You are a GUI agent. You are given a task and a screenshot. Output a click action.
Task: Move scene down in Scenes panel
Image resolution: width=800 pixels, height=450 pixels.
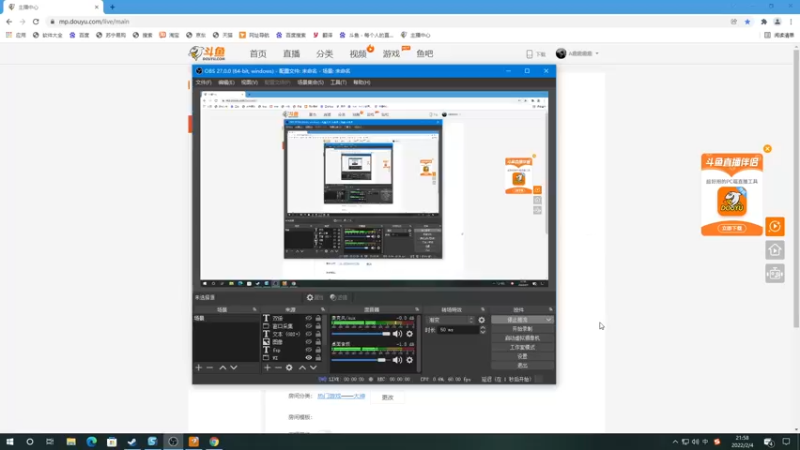tap(234, 367)
